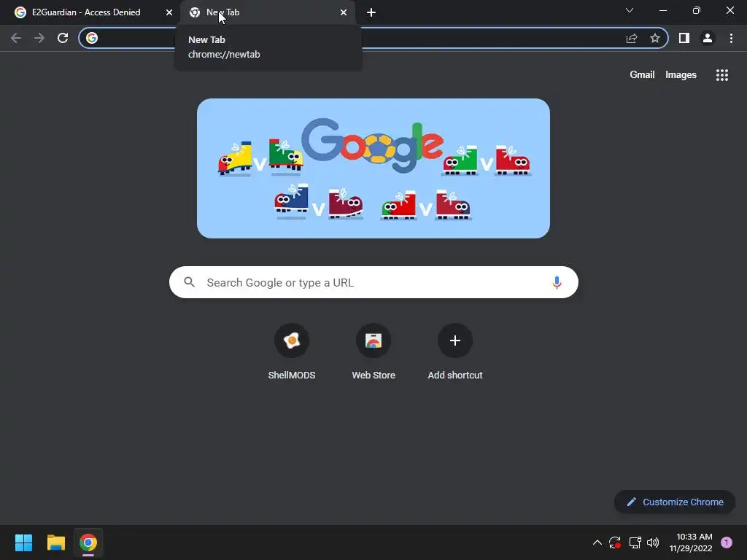Screen dimensions: 747x560
Task: Start voice search with microphone
Action: point(557,282)
